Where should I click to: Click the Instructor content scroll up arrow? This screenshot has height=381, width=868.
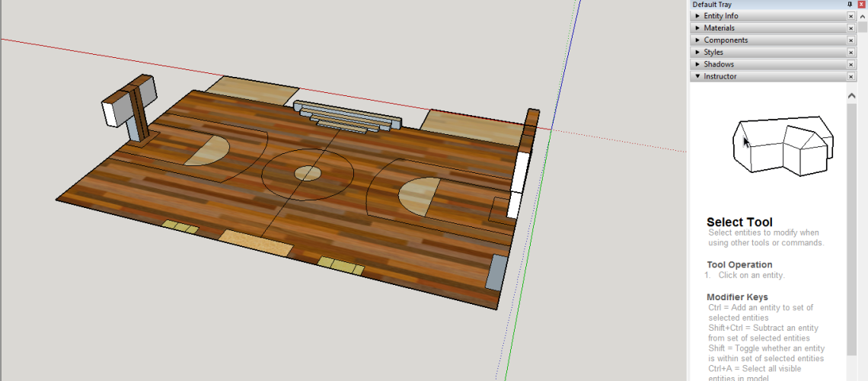pos(851,95)
